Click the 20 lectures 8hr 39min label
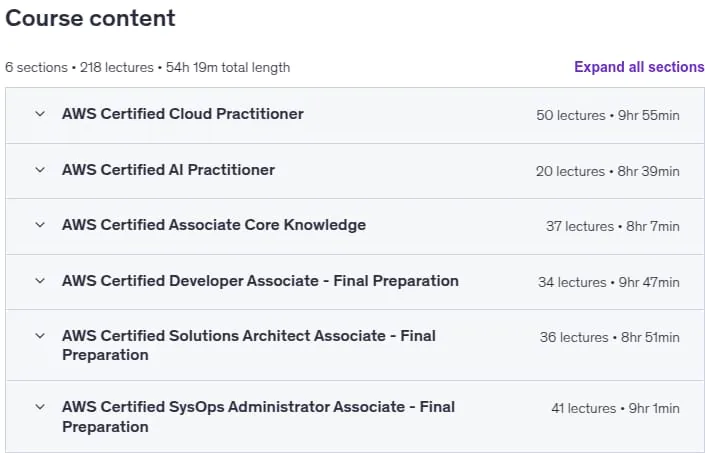This screenshot has width=705, height=453. click(607, 172)
